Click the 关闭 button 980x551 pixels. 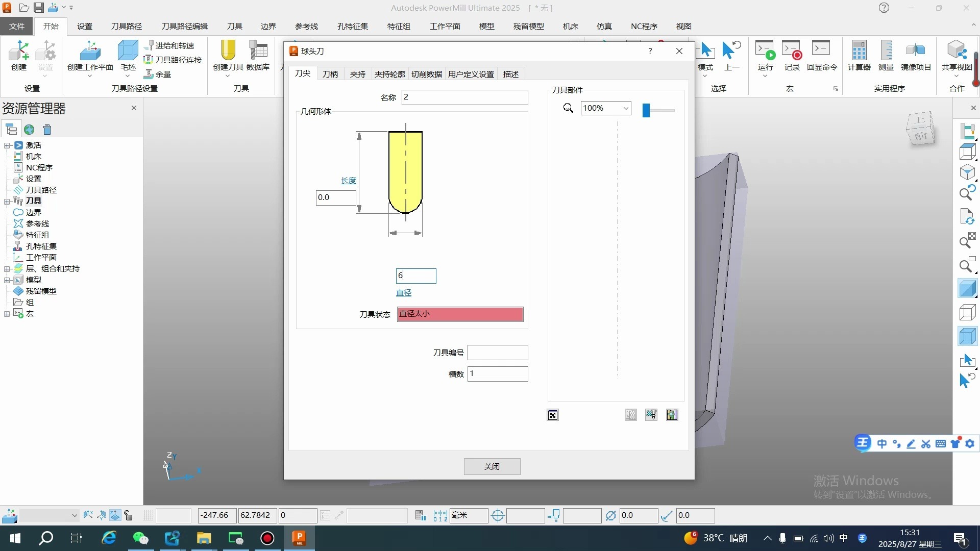[492, 467]
